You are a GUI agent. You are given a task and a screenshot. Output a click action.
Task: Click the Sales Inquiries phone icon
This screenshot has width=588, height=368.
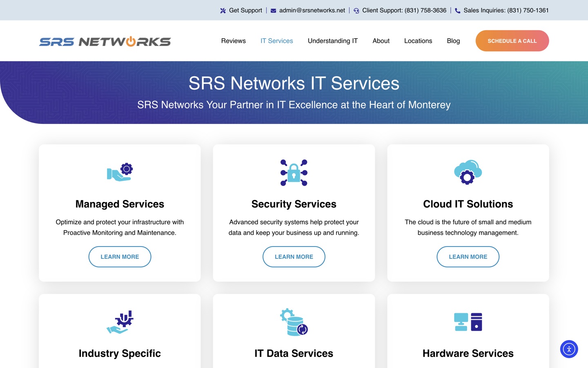458,11
